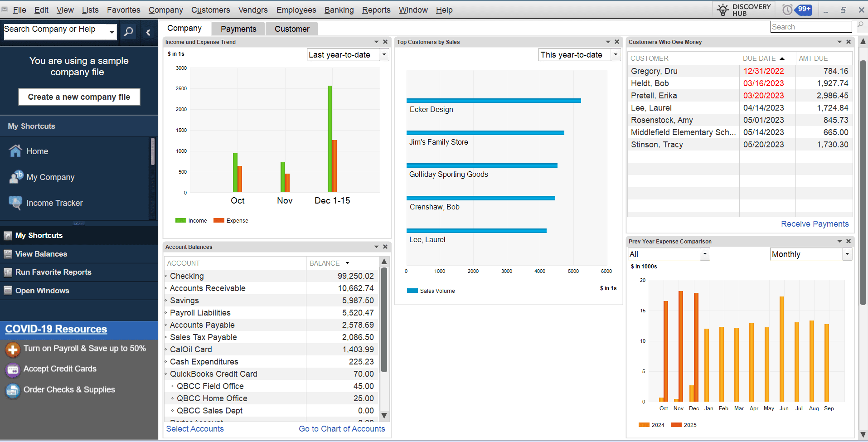The width and height of the screenshot is (868, 442).
Task: Open Search Company or Help dropdown arrow
Action: pyautogui.click(x=112, y=32)
